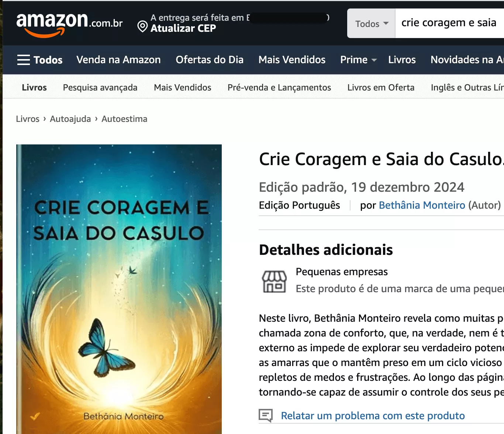Screen dimensions: 504x434
Task: Open Mais Vendidos in top navigation
Action: pyautogui.click(x=292, y=60)
